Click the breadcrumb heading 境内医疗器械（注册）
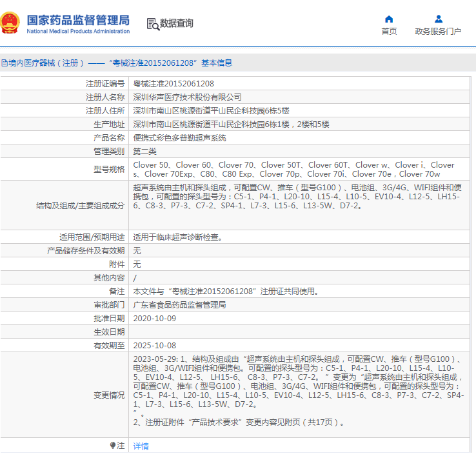476x456 pixels. coord(46,63)
